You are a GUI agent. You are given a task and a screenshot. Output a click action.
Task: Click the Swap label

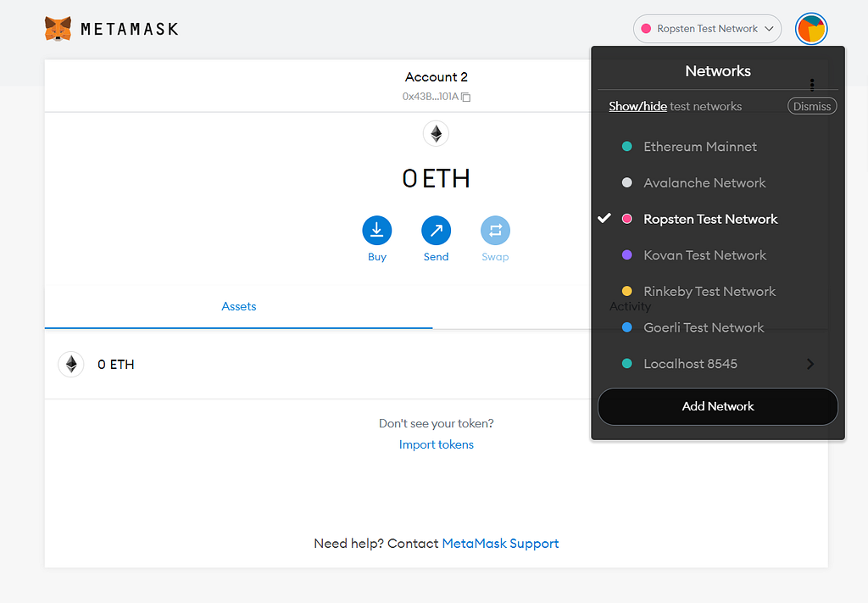(x=495, y=257)
